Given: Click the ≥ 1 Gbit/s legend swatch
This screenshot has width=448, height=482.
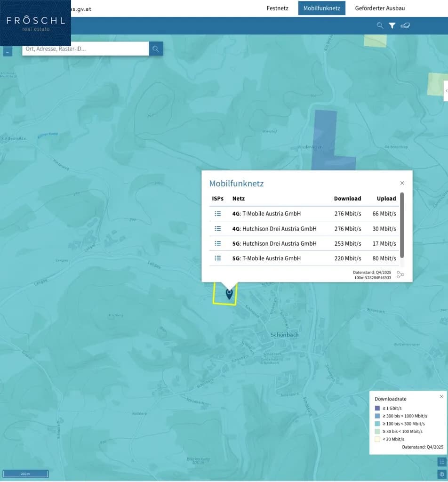Looking at the screenshot, I should pos(377,408).
